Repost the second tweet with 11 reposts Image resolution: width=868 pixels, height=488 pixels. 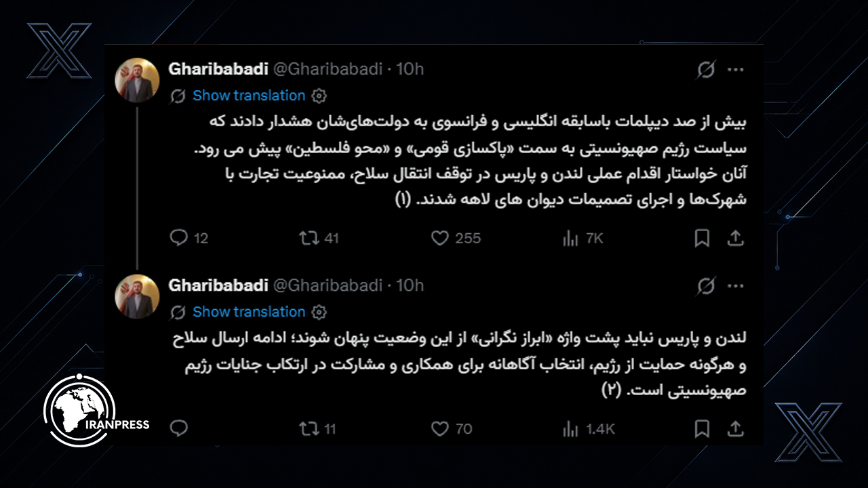309,428
